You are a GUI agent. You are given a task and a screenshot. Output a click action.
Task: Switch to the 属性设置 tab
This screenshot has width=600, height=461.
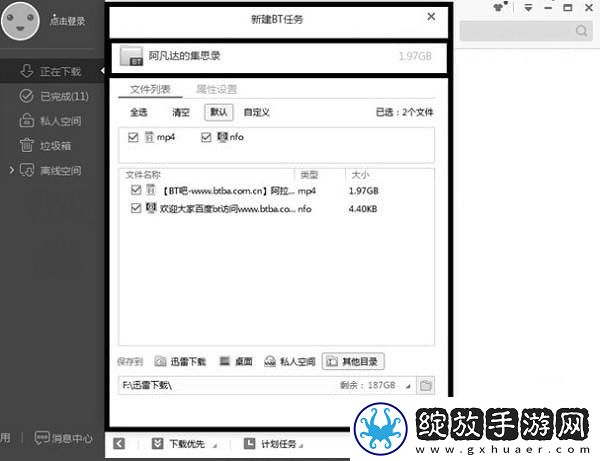pyautogui.click(x=217, y=90)
